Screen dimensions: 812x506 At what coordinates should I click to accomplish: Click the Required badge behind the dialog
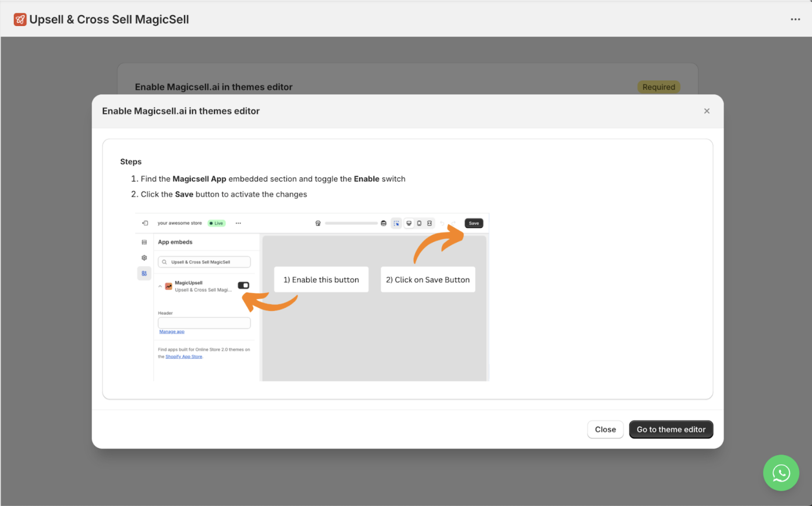658,87
